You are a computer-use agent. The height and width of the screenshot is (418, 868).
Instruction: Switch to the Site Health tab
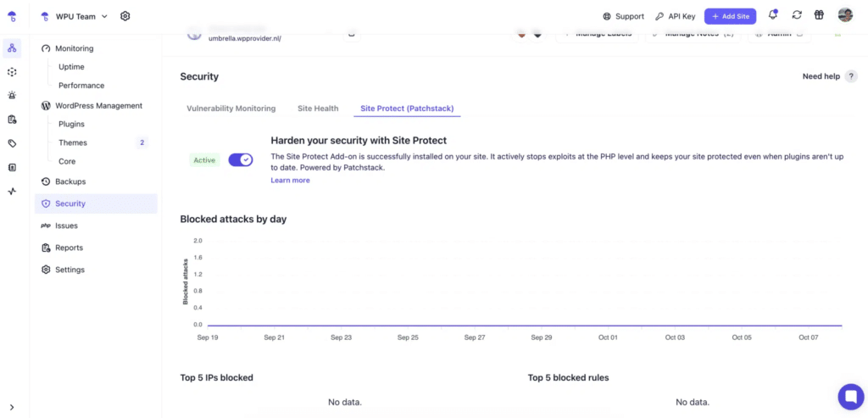318,109
